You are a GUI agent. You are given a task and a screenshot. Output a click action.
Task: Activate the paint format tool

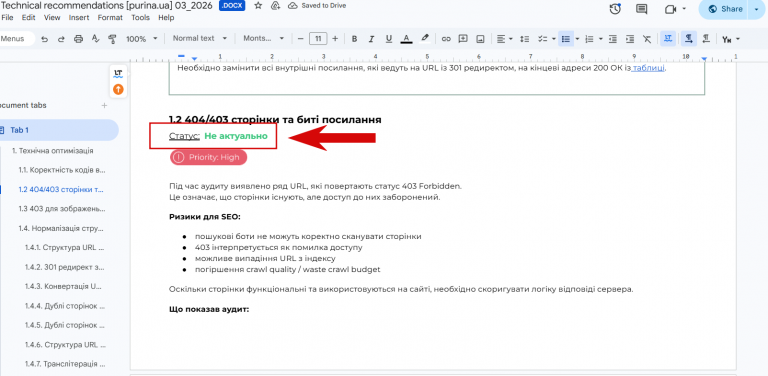(x=112, y=39)
